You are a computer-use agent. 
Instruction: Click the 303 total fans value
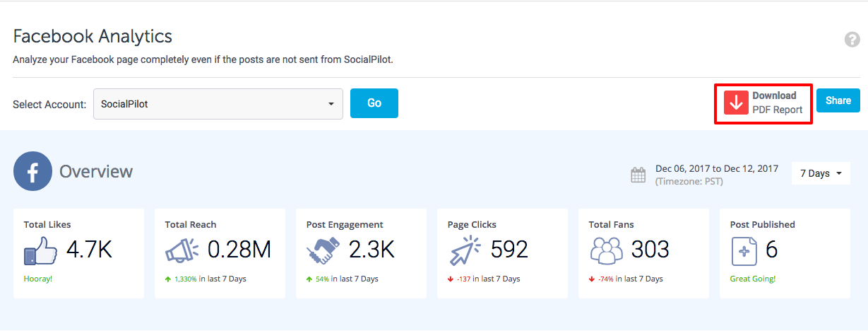(650, 249)
